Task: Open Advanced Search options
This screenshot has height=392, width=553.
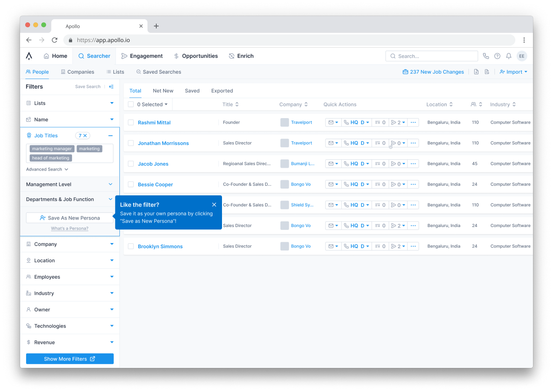Action: tap(47, 169)
